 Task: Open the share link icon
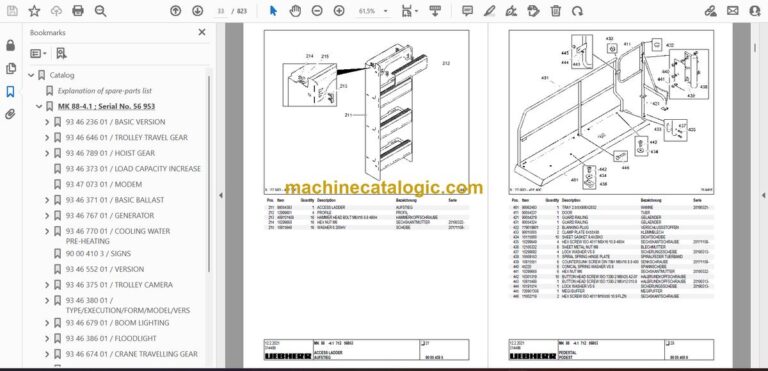pyautogui.click(x=711, y=11)
